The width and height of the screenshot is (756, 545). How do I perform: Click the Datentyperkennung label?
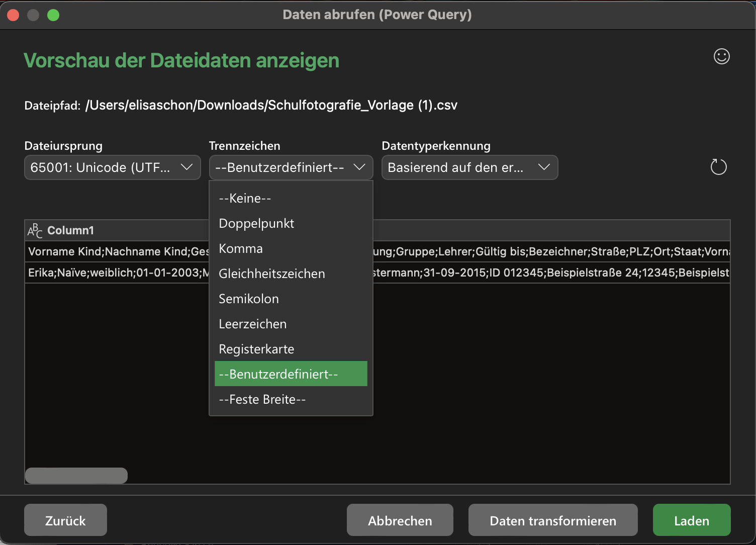tap(436, 146)
